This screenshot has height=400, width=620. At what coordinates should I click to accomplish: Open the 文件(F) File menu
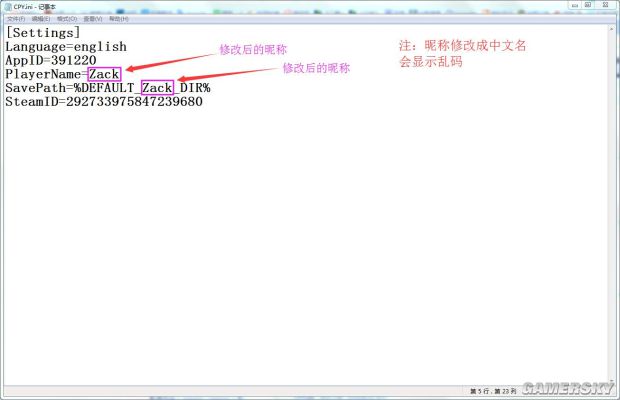click(15, 18)
